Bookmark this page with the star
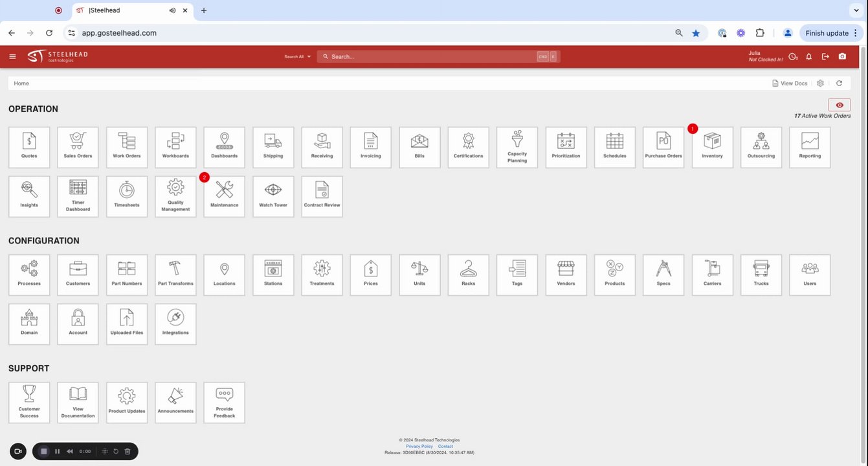868x466 pixels. (696, 33)
